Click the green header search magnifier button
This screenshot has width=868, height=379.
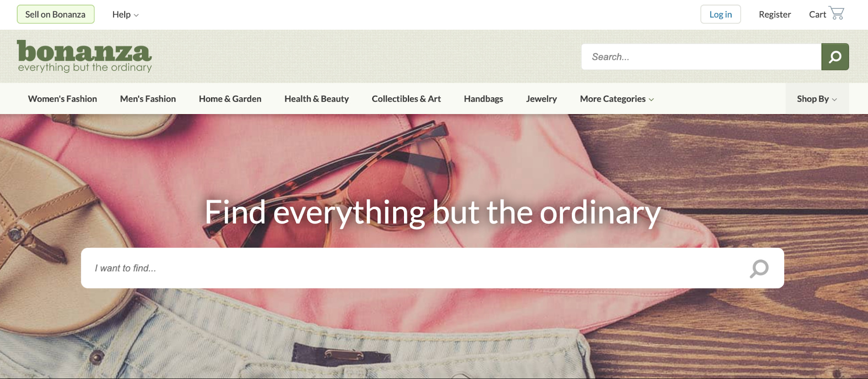point(835,57)
